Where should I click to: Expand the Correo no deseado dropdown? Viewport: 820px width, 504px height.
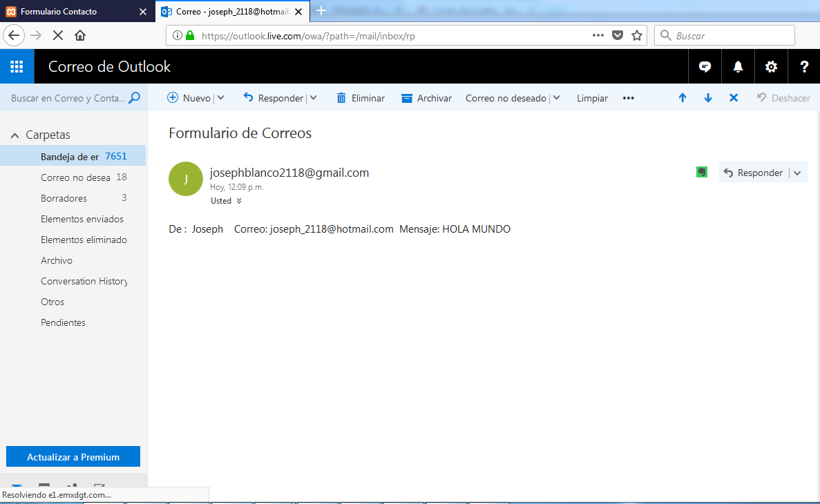coord(556,98)
